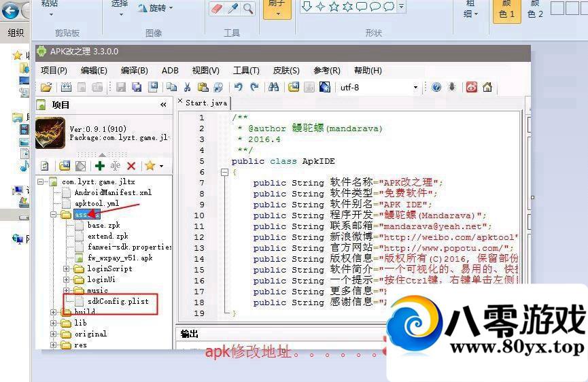Expand the loginScript folder
Screen dimensions: 588x382
(67, 268)
